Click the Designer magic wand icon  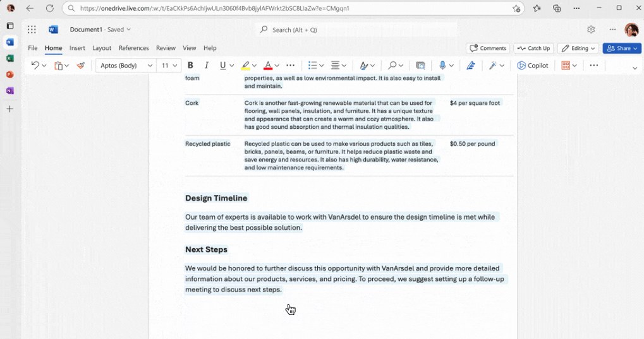pos(492,65)
